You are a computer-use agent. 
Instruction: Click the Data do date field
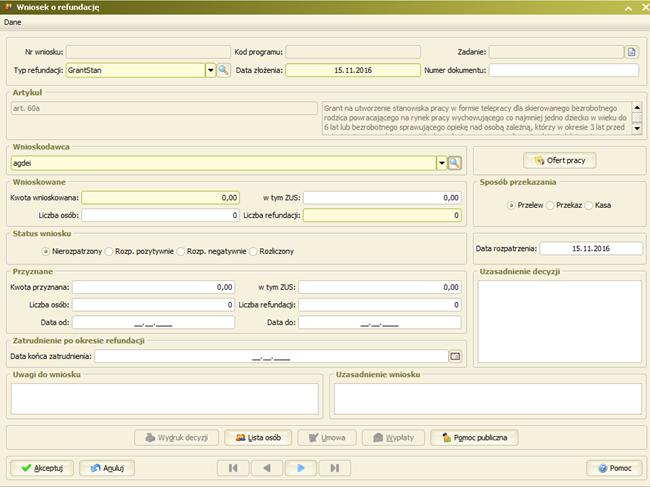(380, 322)
